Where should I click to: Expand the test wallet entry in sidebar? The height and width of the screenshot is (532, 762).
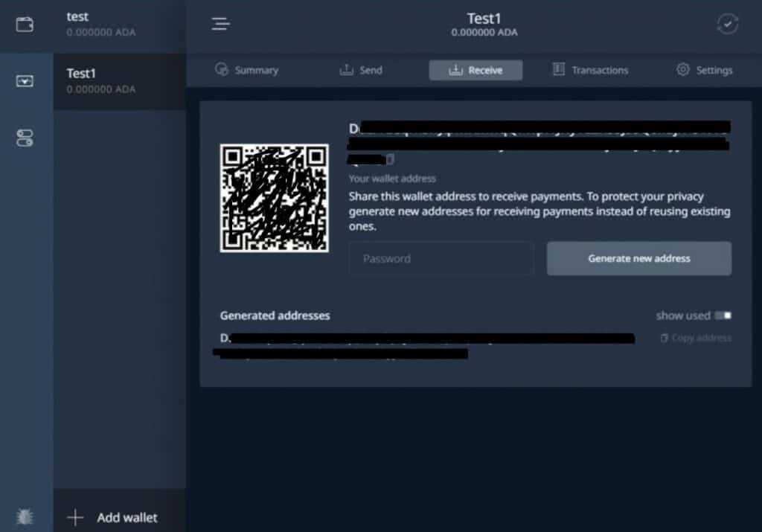pyautogui.click(x=119, y=23)
